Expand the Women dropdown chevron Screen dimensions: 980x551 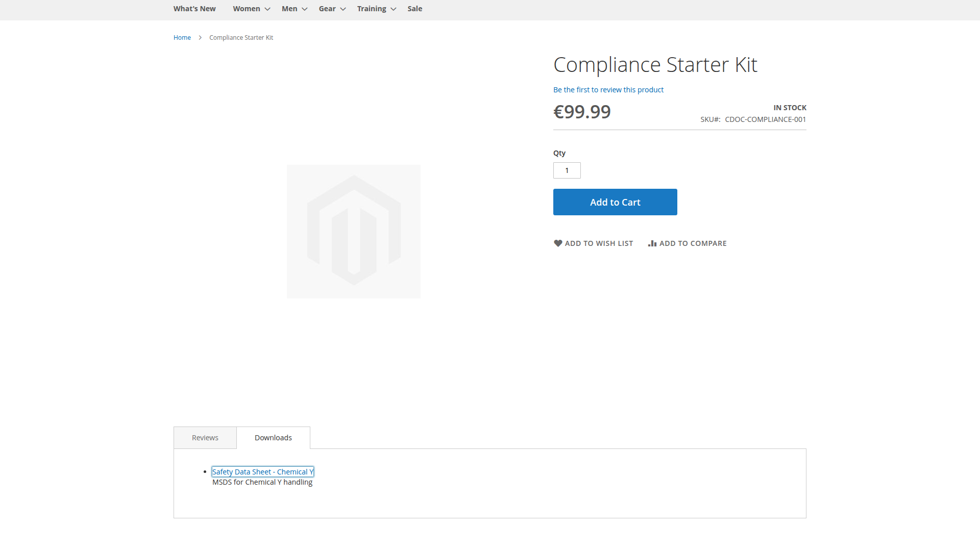click(x=267, y=9)
